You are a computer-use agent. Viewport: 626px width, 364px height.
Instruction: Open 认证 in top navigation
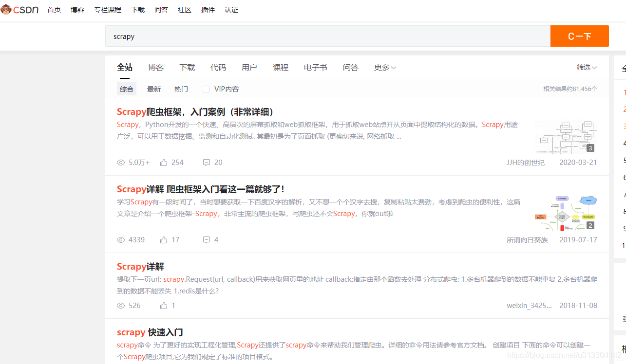(x=231, y=10)
